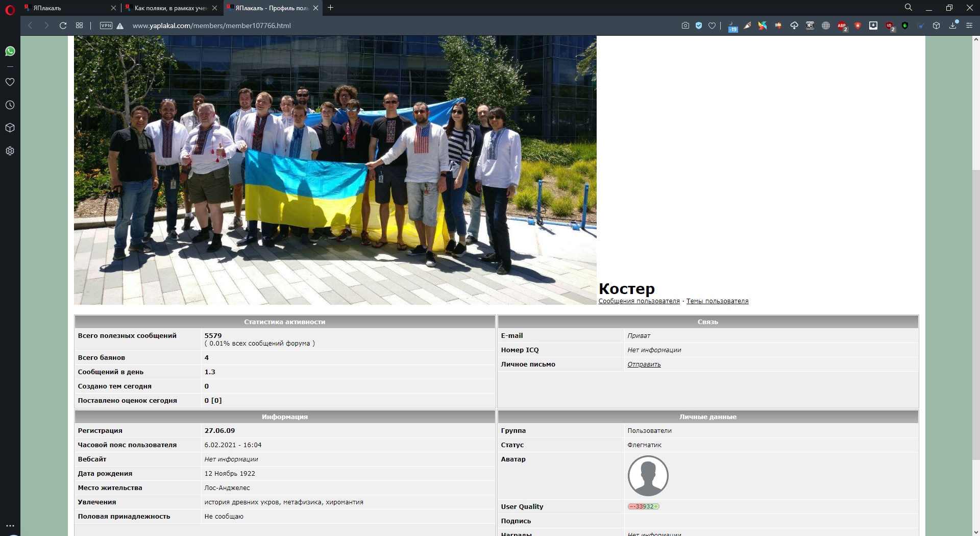Click the 'Информация' section header

(x=285, y=417)
